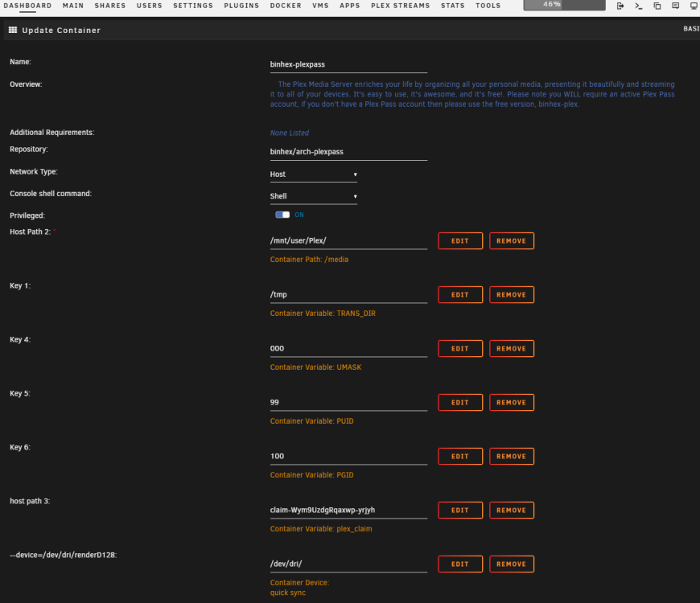Edit the Host Path 2 /mnt/user/Plex/ entry
Viewport: 700px width, 603px height.
[x=460, y=241]
